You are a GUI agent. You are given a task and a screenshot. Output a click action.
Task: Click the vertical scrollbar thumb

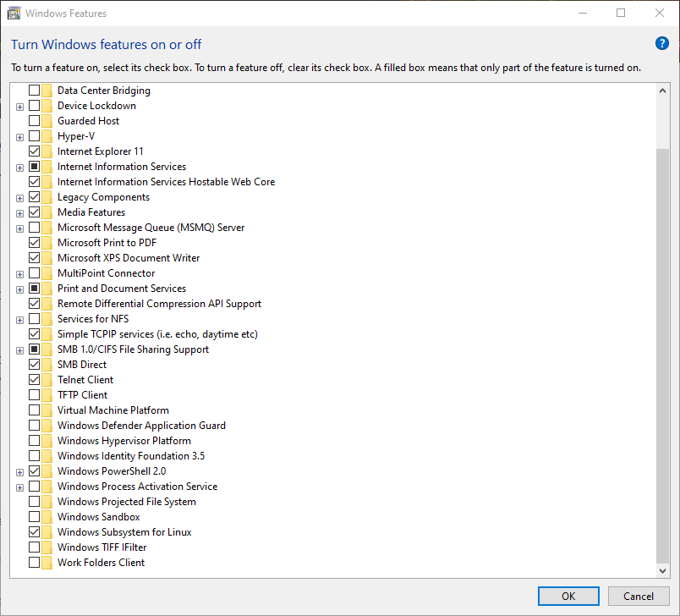tap(662, 355)
